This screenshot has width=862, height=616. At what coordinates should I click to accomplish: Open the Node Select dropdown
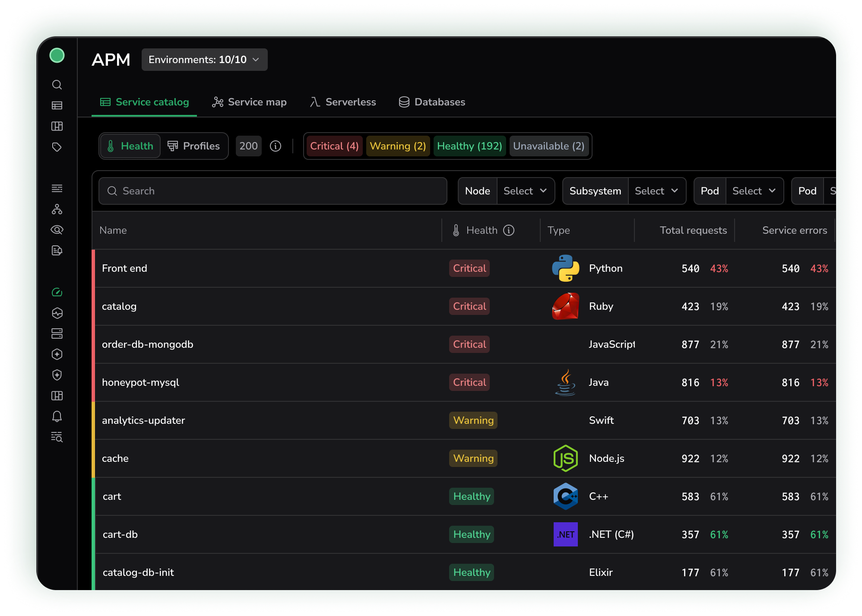(x=525, y=191)
